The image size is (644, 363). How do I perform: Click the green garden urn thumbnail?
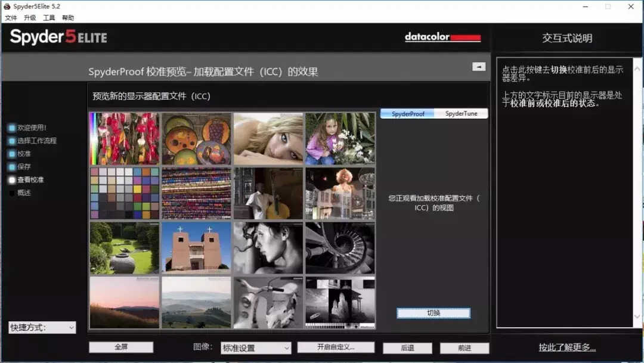tap(125, 248)
